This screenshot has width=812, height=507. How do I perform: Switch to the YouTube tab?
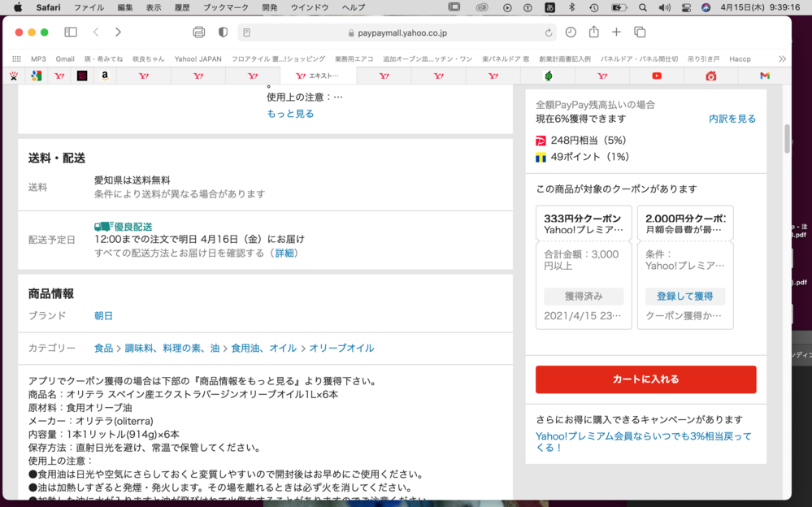coord(657,76)
